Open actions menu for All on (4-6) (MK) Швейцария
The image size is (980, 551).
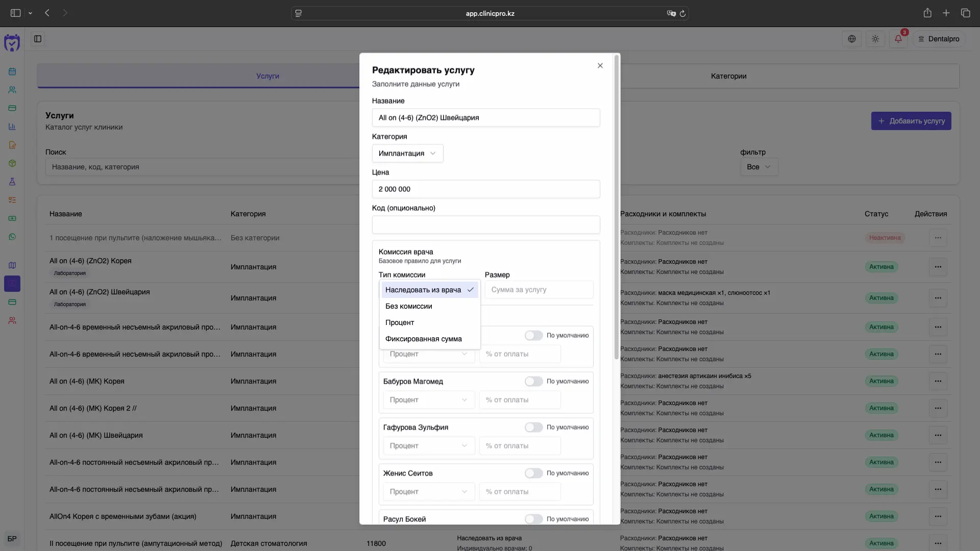click(x=938, y=435)
